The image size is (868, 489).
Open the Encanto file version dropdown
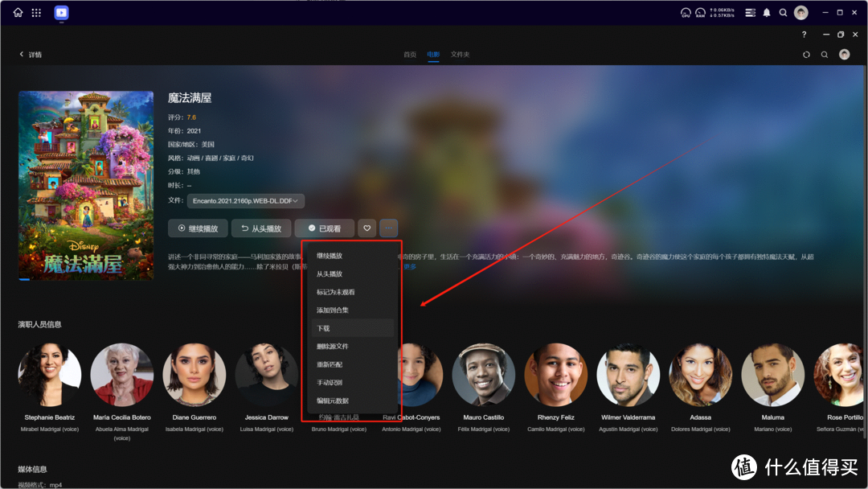pos(246,201)
